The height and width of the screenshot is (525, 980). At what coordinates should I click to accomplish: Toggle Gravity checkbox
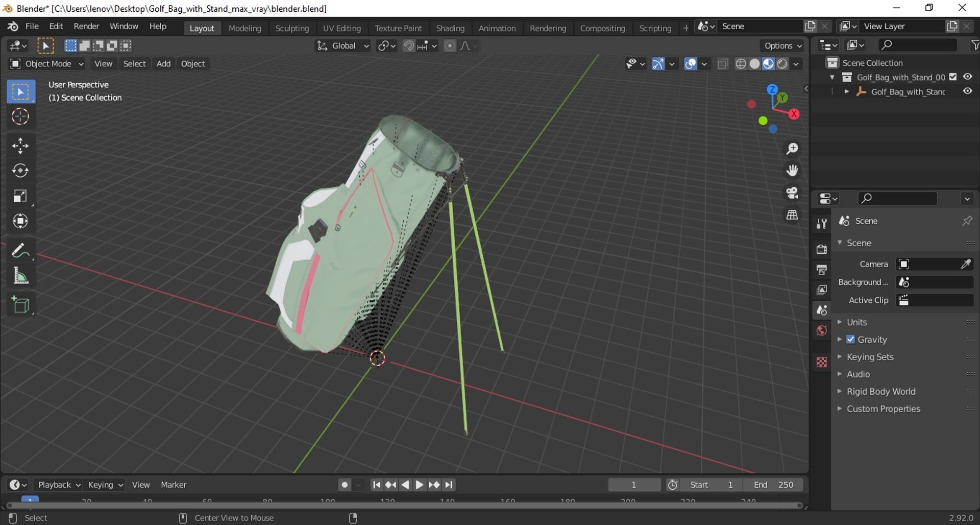click(850, 339)
